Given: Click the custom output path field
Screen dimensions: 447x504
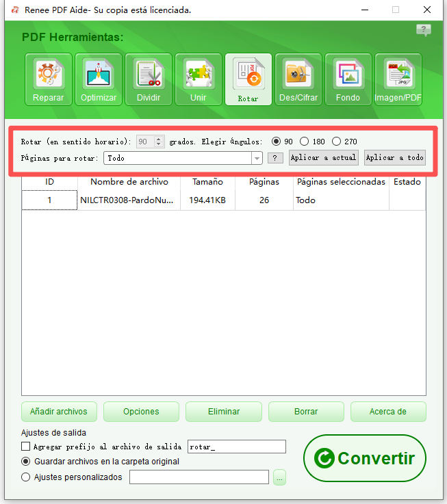Looking at the screenshot, I should [199, 477].
